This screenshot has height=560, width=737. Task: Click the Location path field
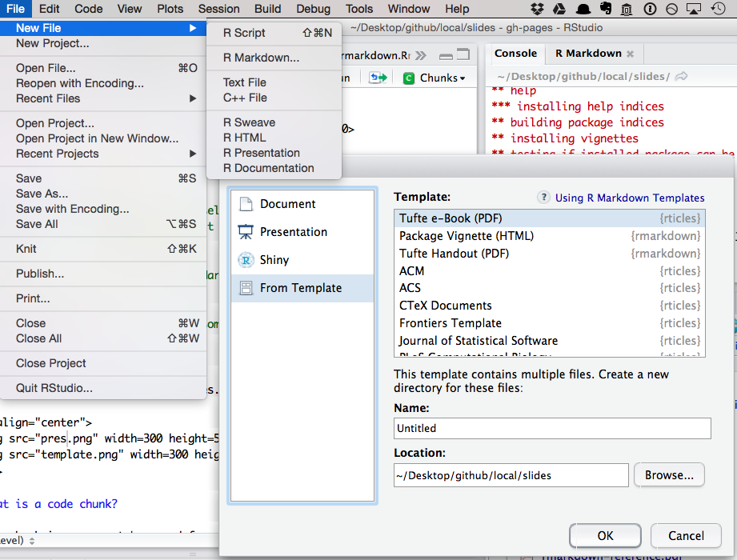511,475
